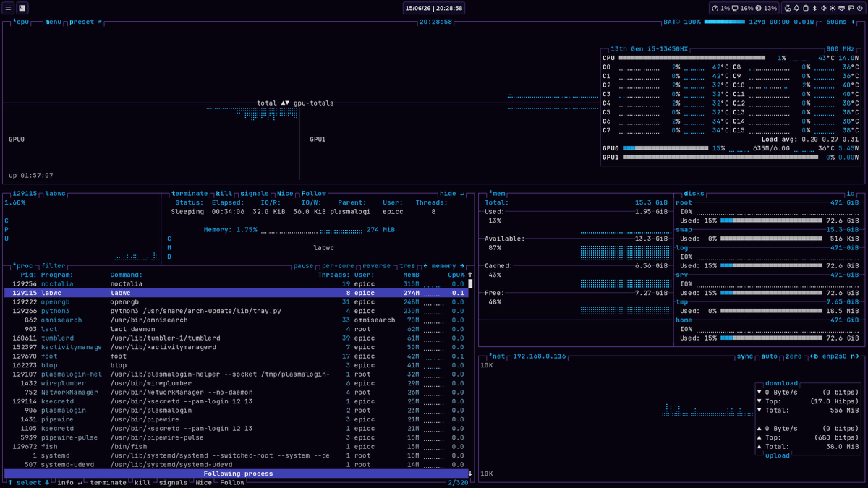The image size is (868, 488).
Task: Toggle the cpu box header
Action: tap(21, 22)
